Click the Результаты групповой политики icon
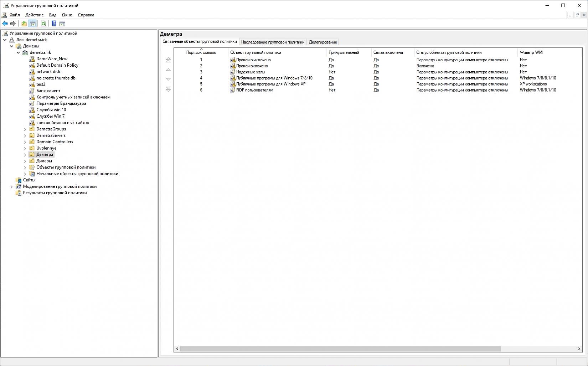The image size is (588, 366). point(19,193)
